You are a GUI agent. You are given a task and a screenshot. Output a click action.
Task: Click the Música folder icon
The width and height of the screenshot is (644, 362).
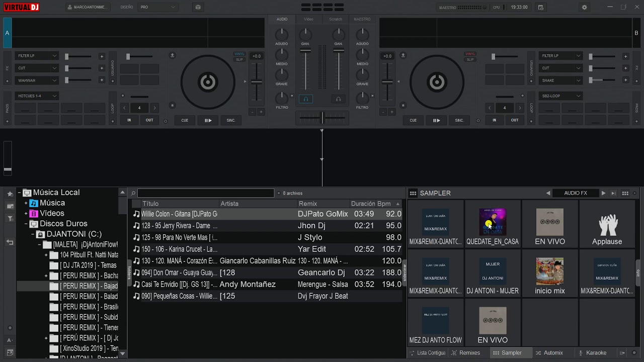(34, 203)
